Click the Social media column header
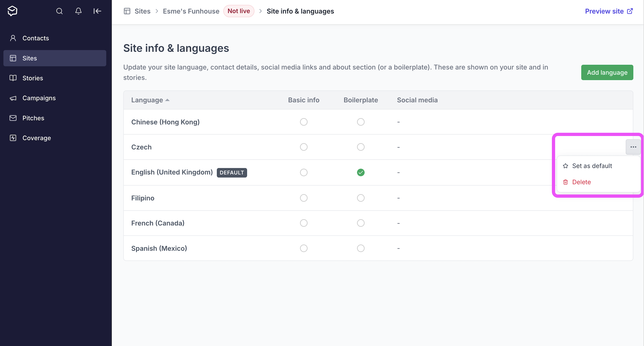The image size is (644, 346). click(x=417, y=100)
